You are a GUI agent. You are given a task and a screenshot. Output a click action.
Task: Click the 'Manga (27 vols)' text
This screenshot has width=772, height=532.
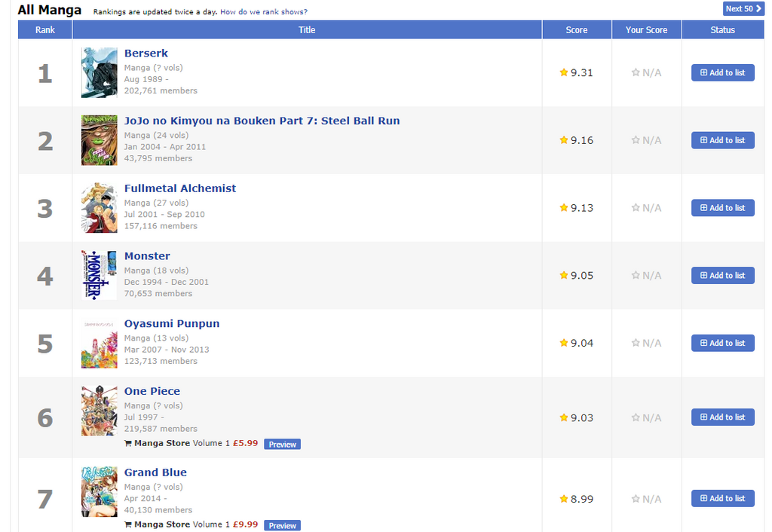(156, 203)
